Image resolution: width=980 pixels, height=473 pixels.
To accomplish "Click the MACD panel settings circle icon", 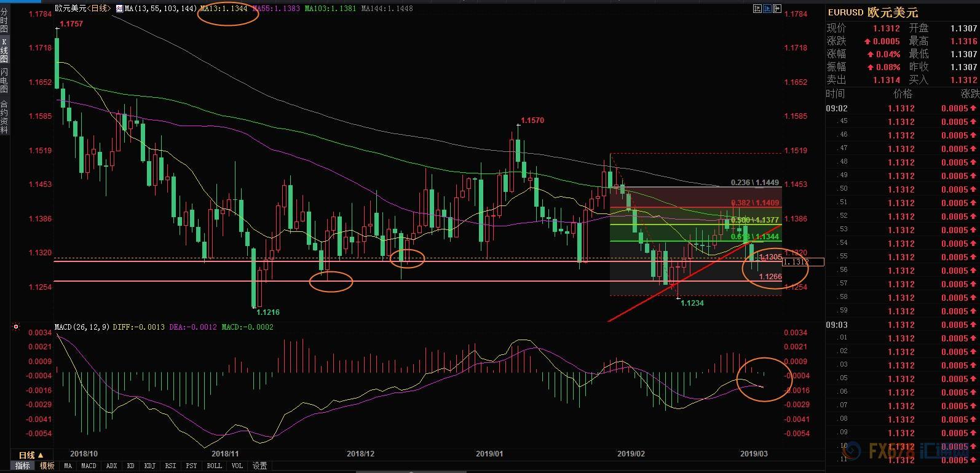I will (15, 327).
